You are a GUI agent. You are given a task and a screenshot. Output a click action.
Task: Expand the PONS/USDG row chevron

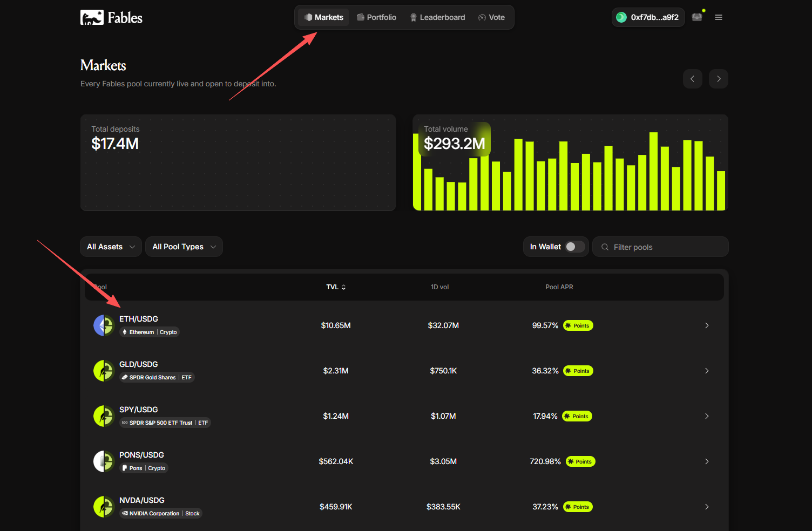tap(707, 461)
